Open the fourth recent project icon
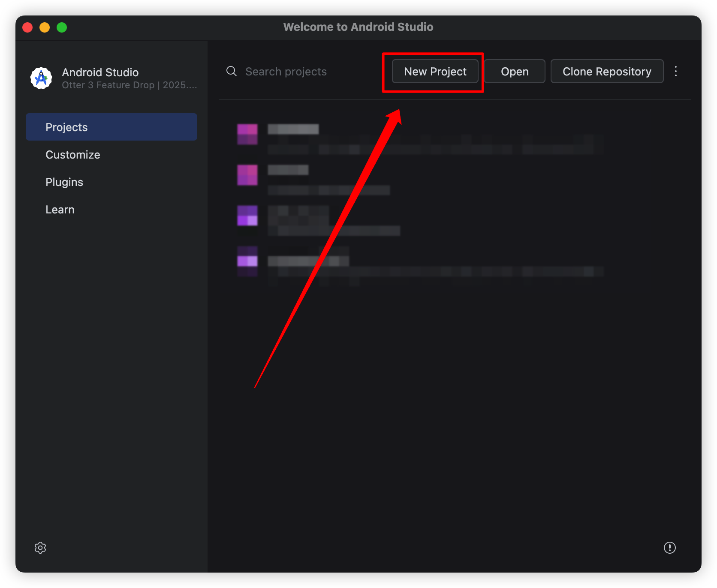The height and width of the screenshot is (588, 717). 247,261
